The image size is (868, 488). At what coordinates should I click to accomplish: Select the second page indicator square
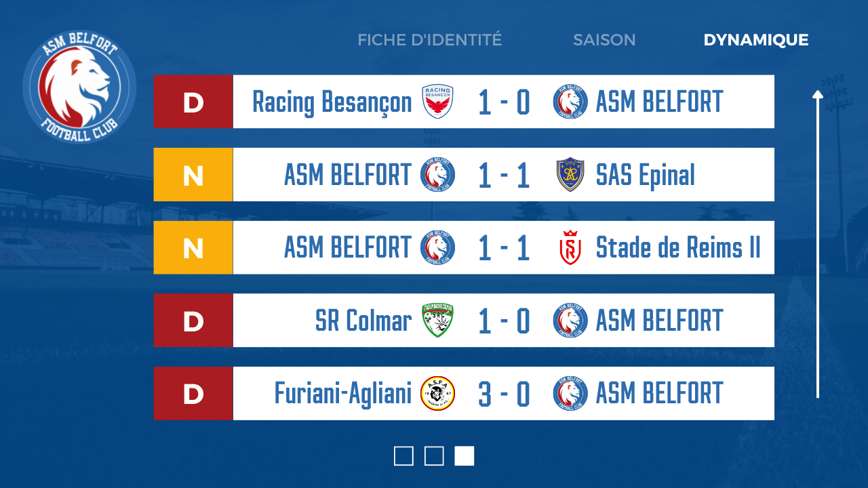pyautogui.click(x=434, y=456)
